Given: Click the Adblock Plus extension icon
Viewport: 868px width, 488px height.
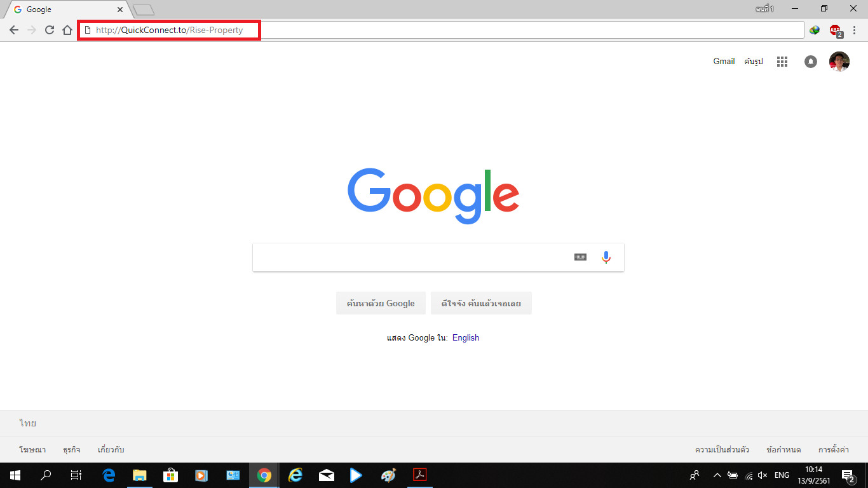Looking at the screenshot, I should point(835,30).
